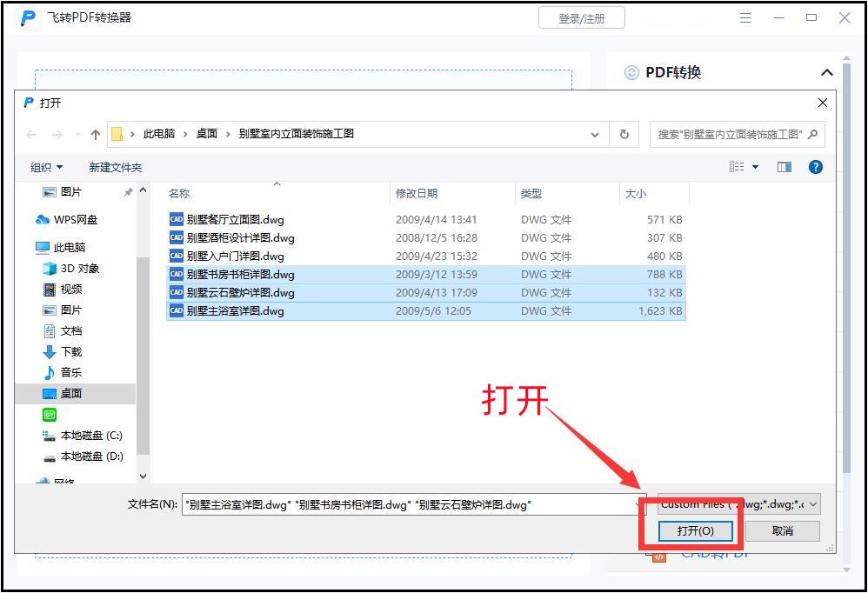Open the preview pane icon in dialog toolbar

784,166
